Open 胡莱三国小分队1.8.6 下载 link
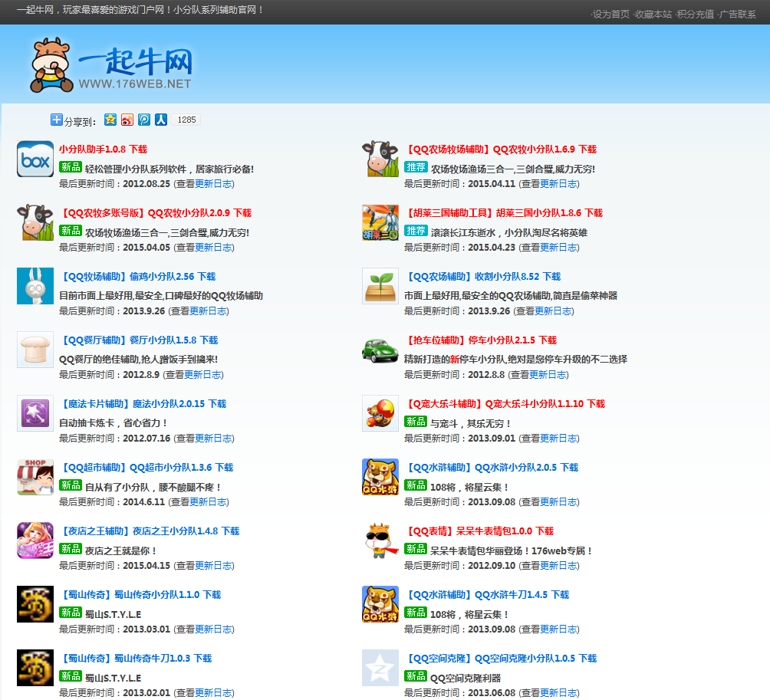 click(503, 213)
